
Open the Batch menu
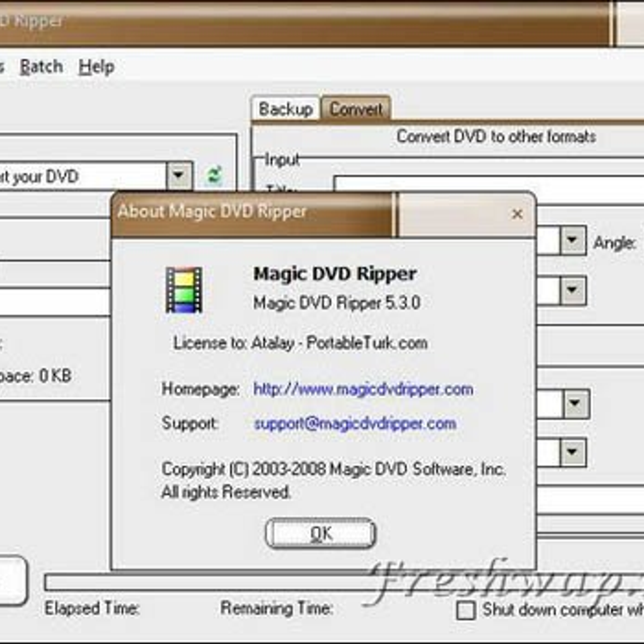pyautogui.click(x=41, y=67)
